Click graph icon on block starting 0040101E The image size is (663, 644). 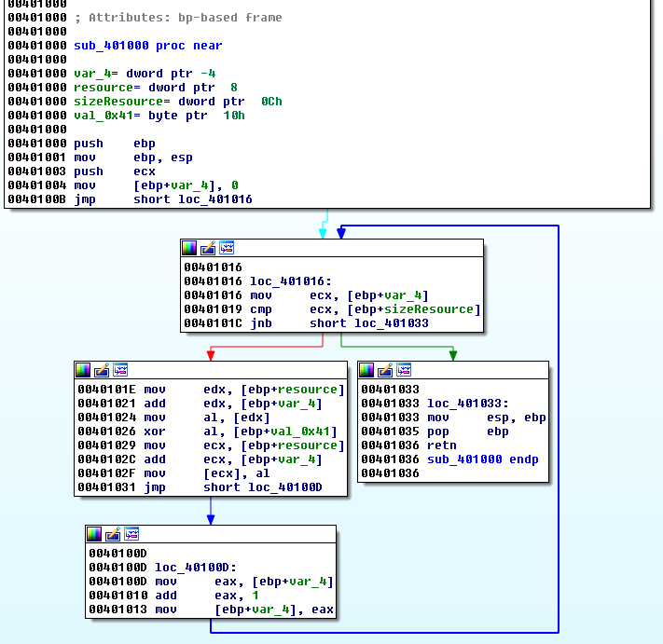(120, 370)
